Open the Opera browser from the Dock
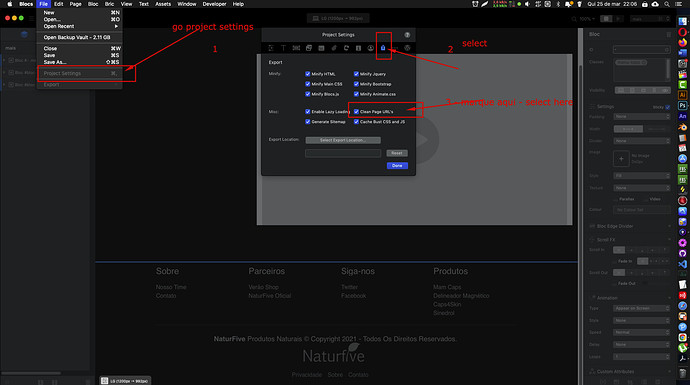The height and width of the screenshot is (385, 690). click(683, 32)
